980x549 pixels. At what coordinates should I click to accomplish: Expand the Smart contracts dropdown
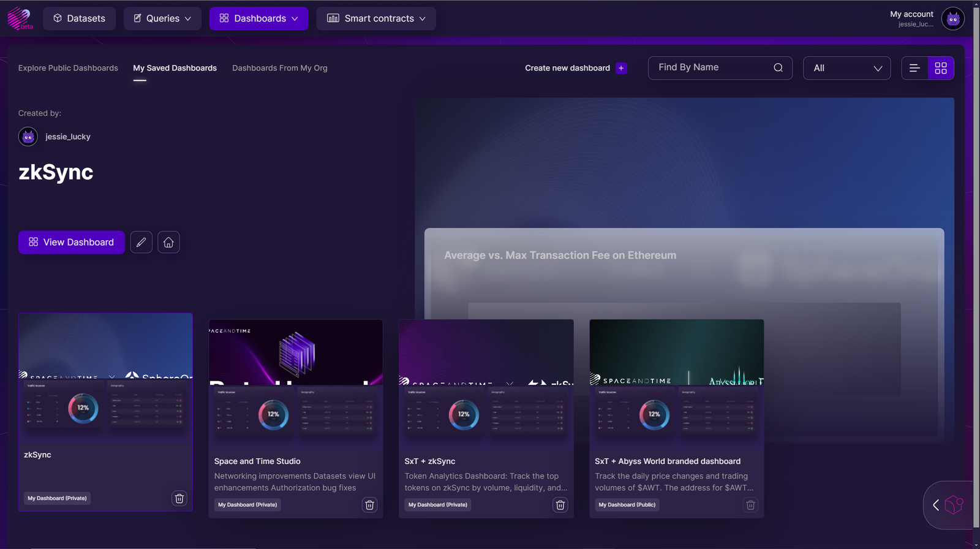tap(376, 18)
